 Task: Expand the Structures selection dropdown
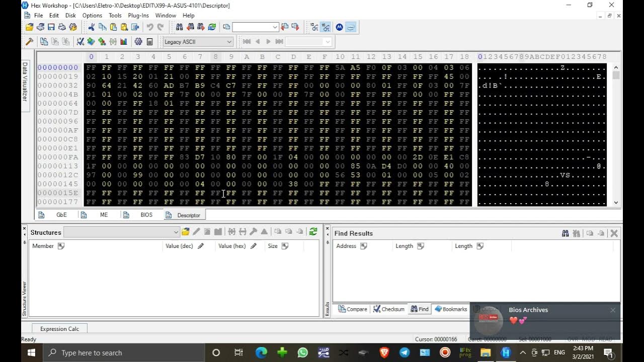(176, 232)
